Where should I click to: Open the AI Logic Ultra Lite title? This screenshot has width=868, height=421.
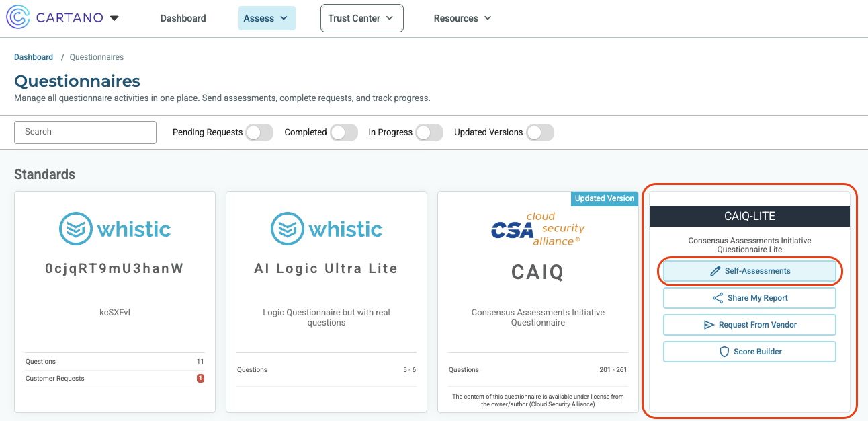point(327,268)
